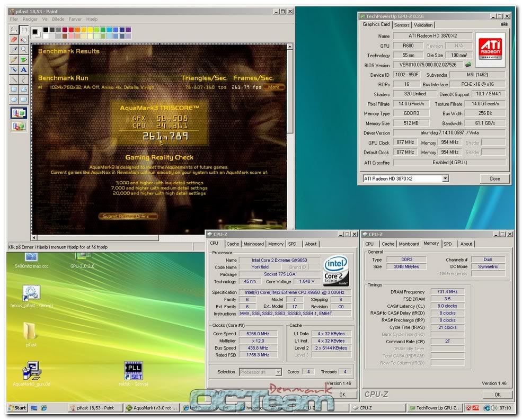522x420 pixels.
Task: Click the ATI CrossFire Enabled (4 GPUs) field
Action: pyautogui.click(x=450, y=163)
